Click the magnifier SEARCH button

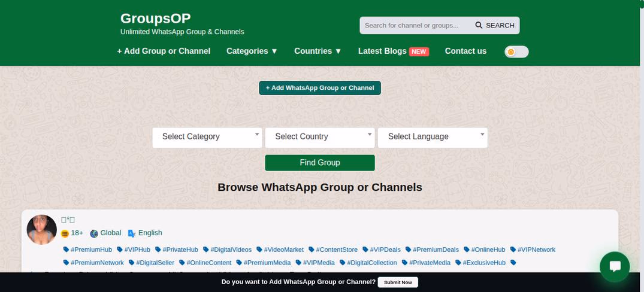click(x=495, y=25)
